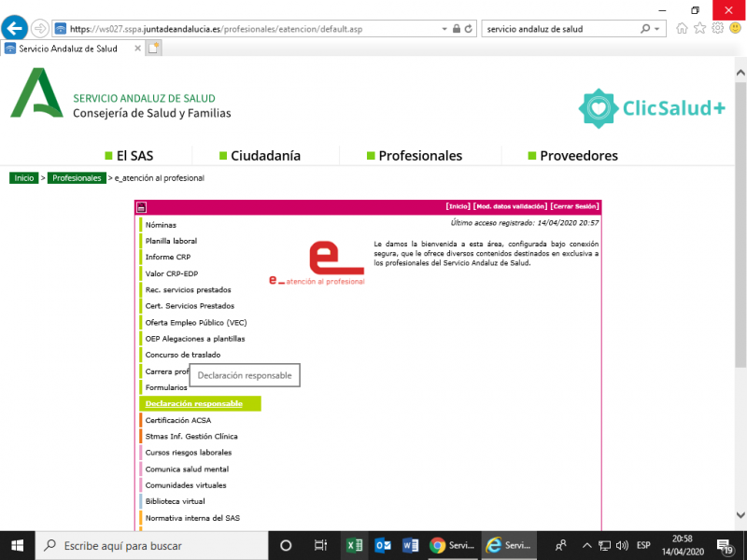747x560 pixels.
Task: Open Comunidades virtuales item
Action: [x=186, y=485]
